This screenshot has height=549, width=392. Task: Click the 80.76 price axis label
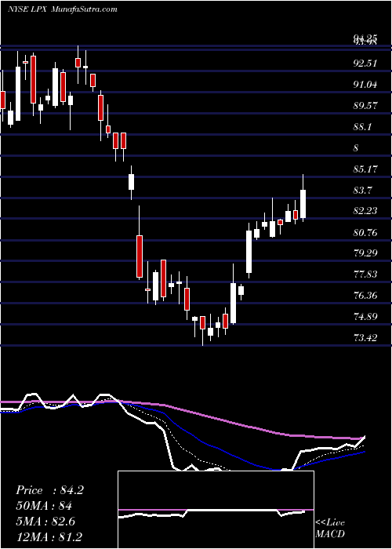coord(365,232)
